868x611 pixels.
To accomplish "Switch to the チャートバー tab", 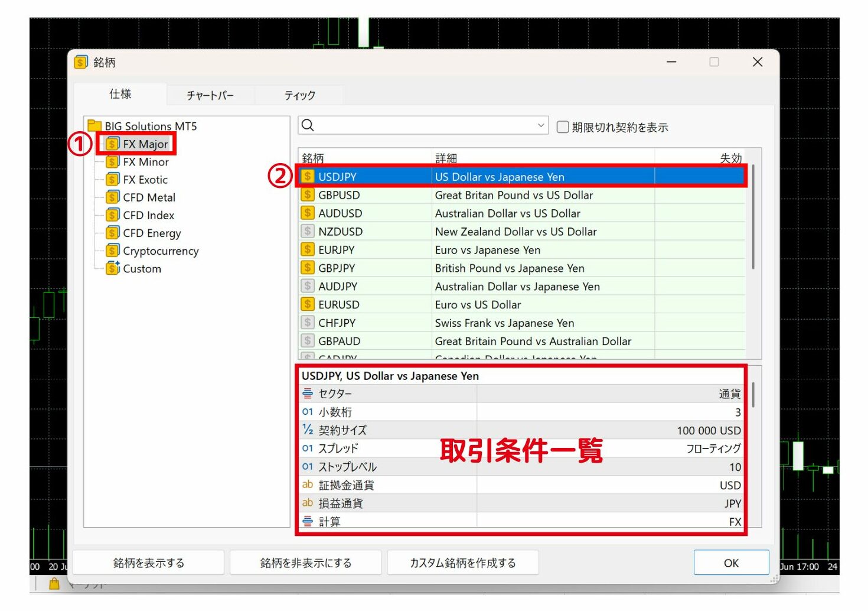I will point(210,95).
